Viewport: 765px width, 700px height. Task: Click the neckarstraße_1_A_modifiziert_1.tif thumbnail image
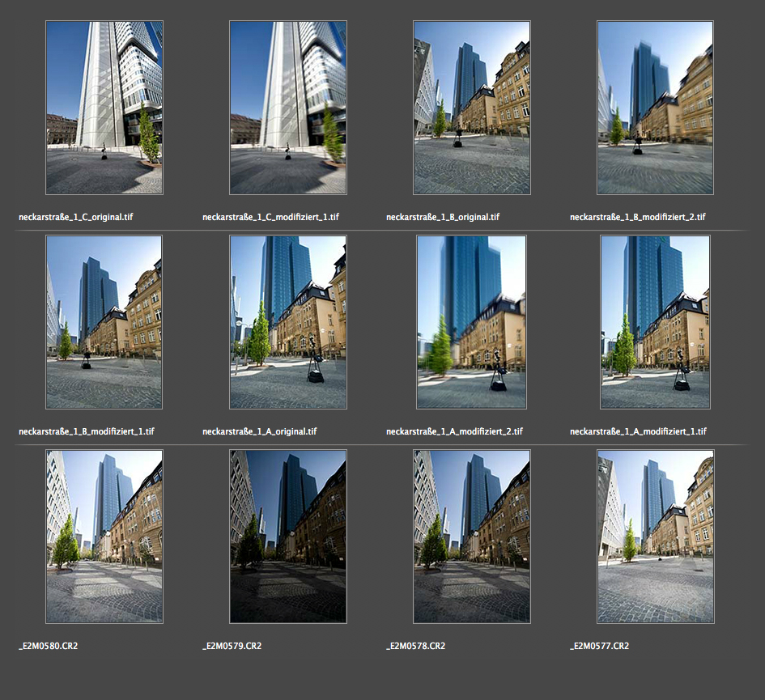pos(655,322)
